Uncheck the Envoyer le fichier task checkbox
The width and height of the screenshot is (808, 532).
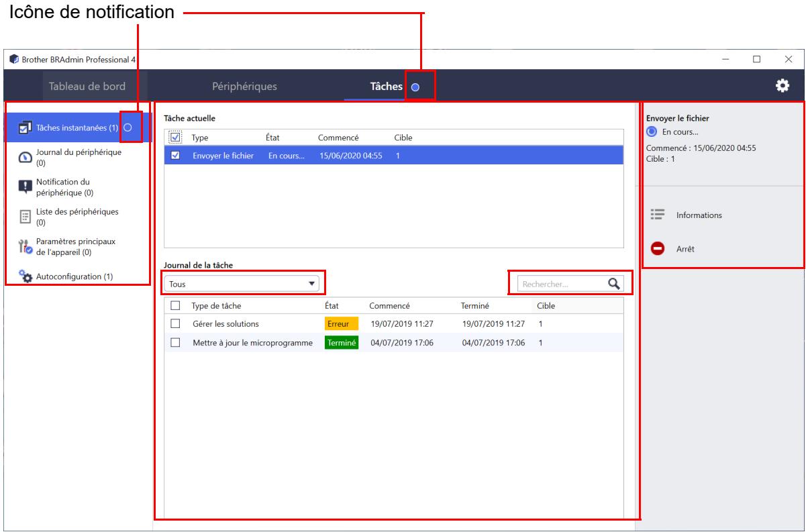(x=176, y=156)
